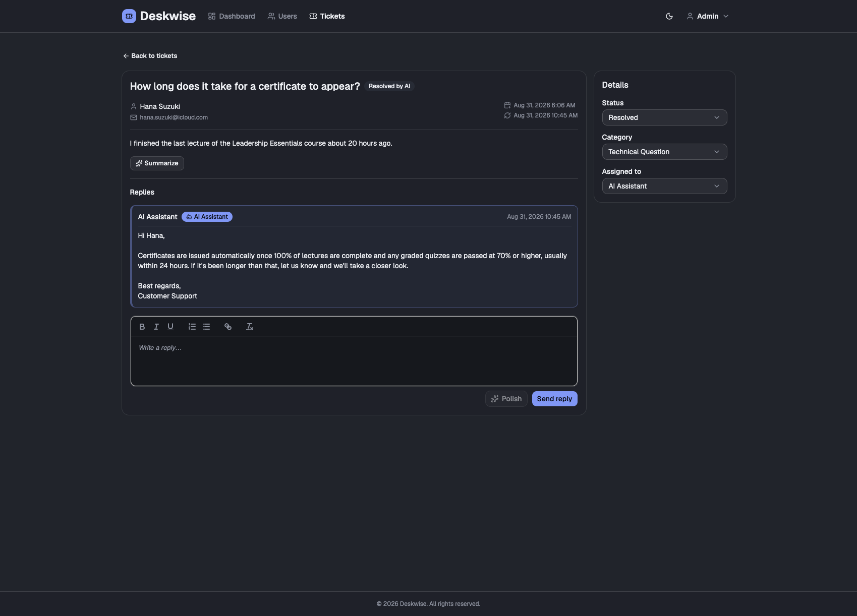This screenshot has width=857, height=616.
Task: Go back to tickets list
Action: tap(150, 56)
